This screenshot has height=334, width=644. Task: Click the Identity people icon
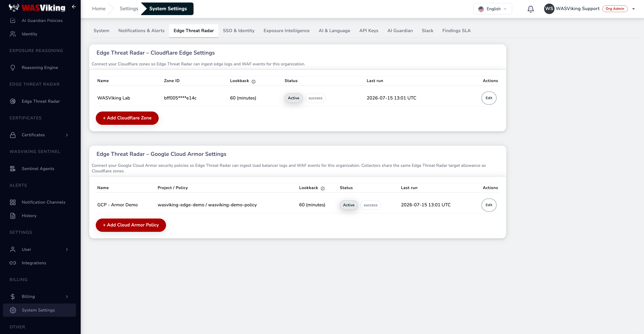coord(13,34)
